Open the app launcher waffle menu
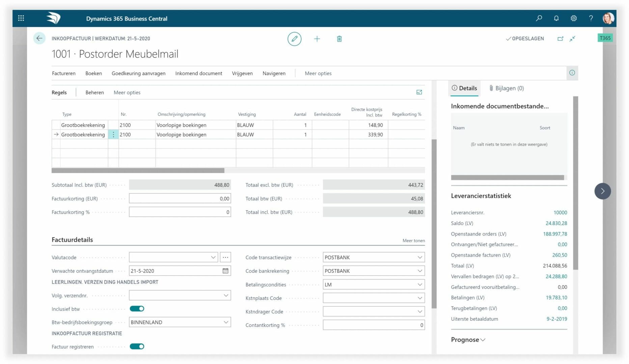 pos(21,18)
